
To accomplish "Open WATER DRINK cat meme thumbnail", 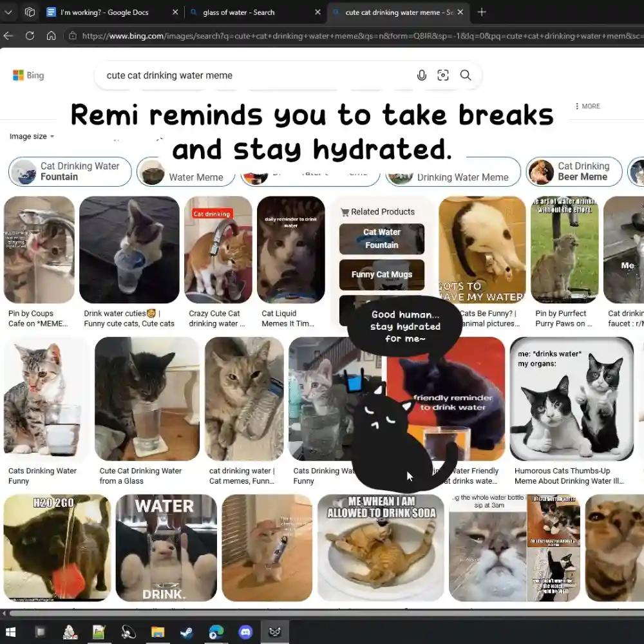I will click(x=166, y=548).
